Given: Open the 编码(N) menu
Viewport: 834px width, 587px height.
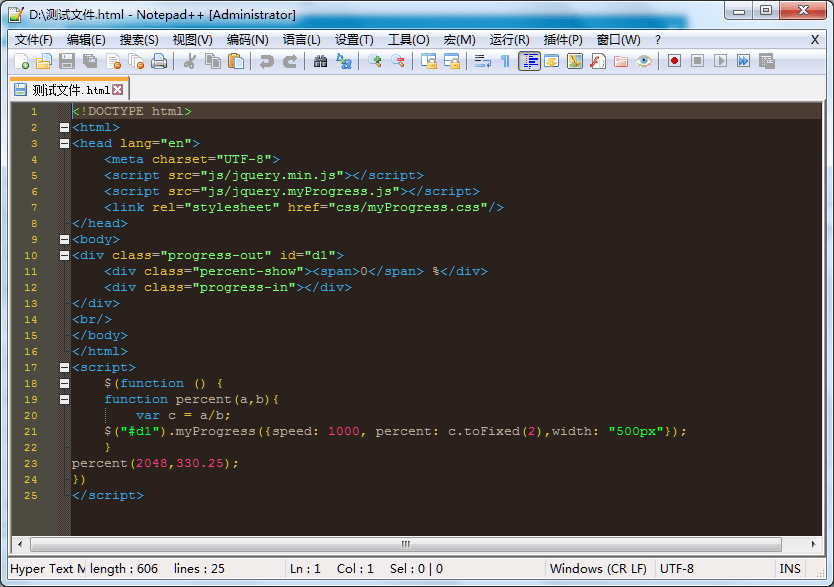Looking at the screenshot, I should [247, 40].
